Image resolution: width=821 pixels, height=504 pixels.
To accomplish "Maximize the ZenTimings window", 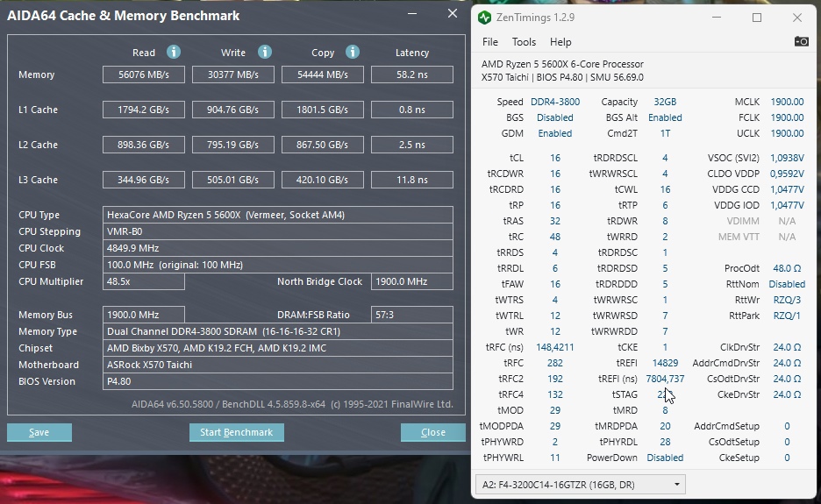I will pos(757,18).
